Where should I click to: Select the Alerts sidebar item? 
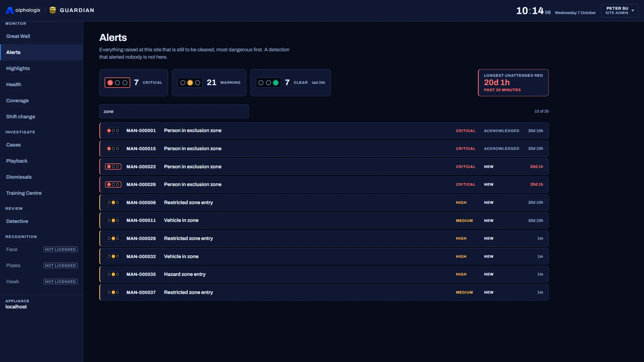[42, 52]
